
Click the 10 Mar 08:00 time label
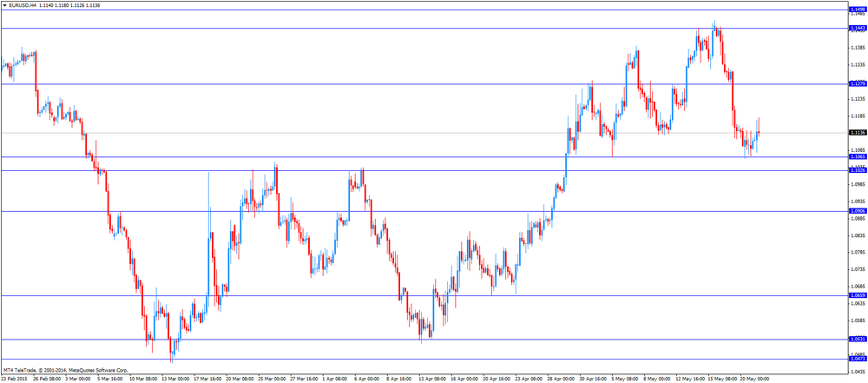[143, 380]
